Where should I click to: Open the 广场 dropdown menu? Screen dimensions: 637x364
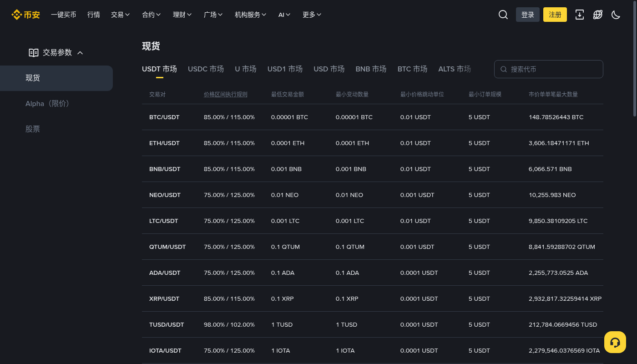pyautogui.click(x=213, y=15)
